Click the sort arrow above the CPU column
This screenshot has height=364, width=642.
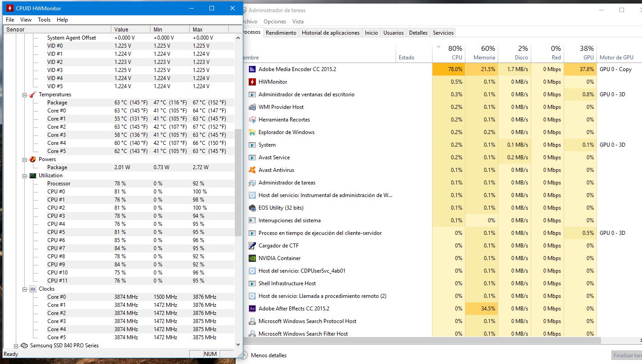point(439,47)
